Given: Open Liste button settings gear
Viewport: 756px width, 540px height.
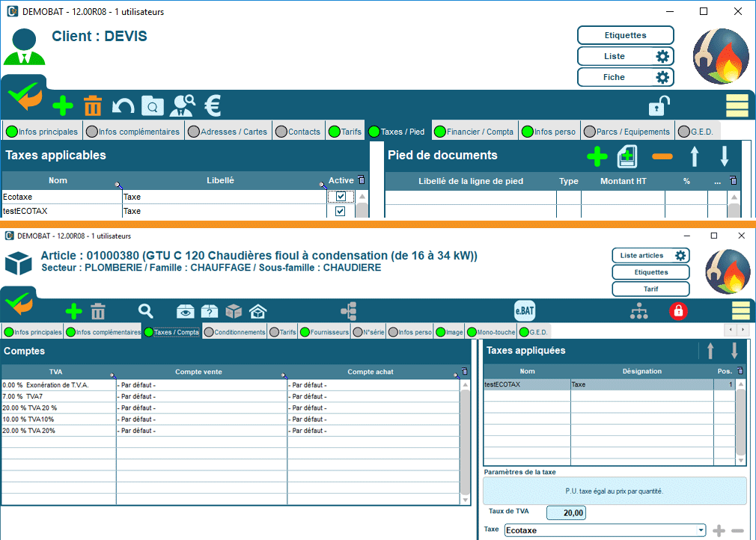Looking at the screenshot, I should coord(662,56).
